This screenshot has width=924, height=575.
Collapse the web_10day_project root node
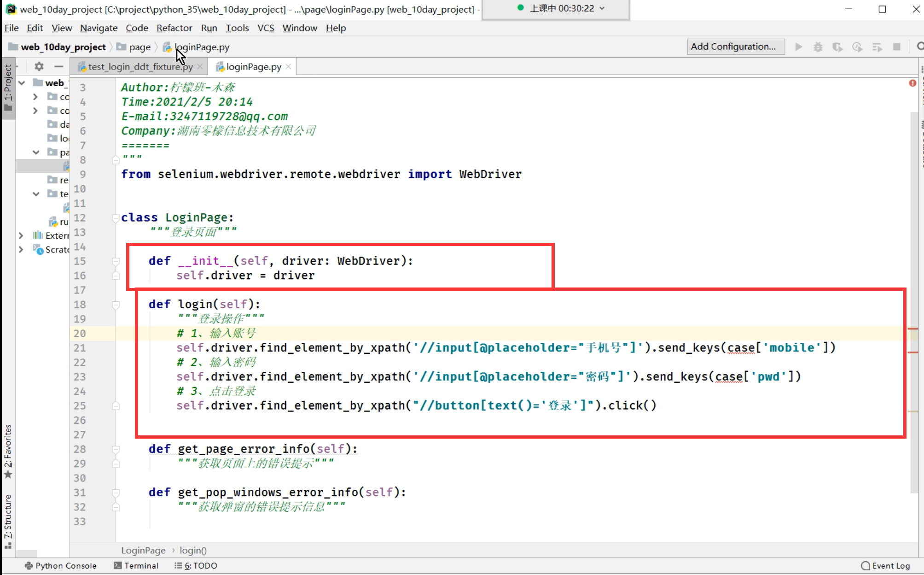[x=22, y=83]
